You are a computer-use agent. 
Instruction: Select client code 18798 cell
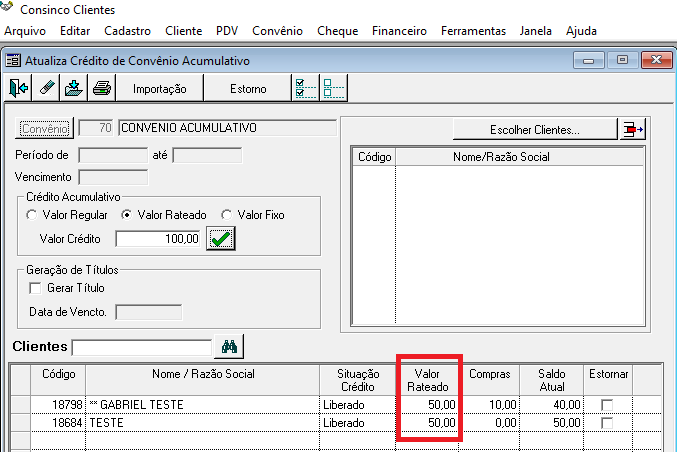coord(58,405)
